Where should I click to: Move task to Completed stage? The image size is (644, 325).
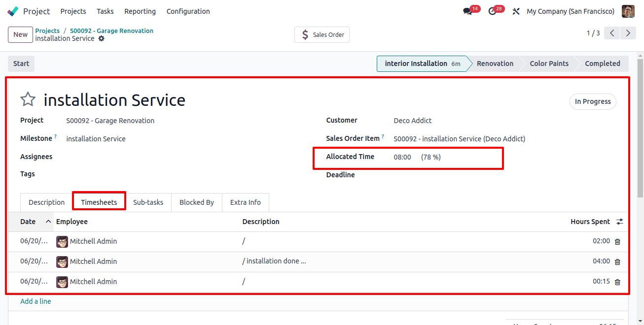coord(603,64)
